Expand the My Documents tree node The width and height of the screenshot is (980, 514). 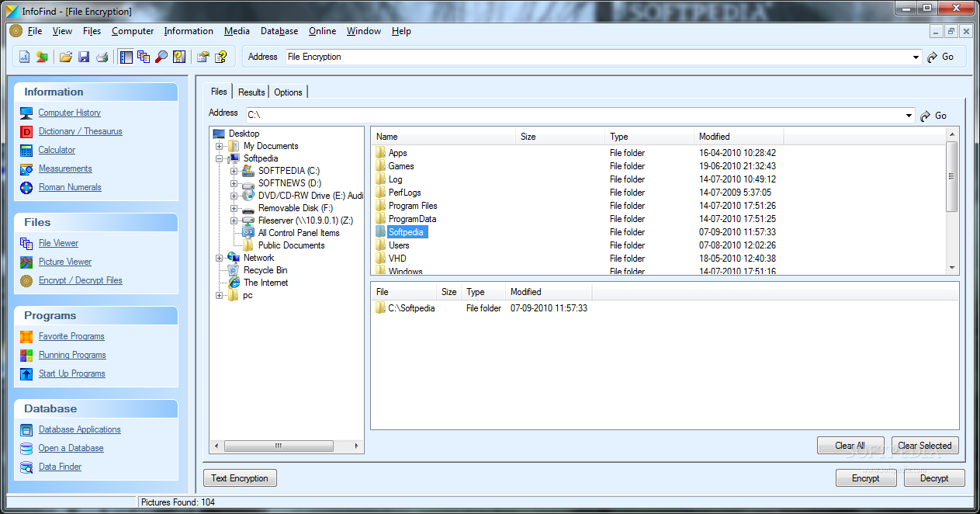[x=220, y=146]
